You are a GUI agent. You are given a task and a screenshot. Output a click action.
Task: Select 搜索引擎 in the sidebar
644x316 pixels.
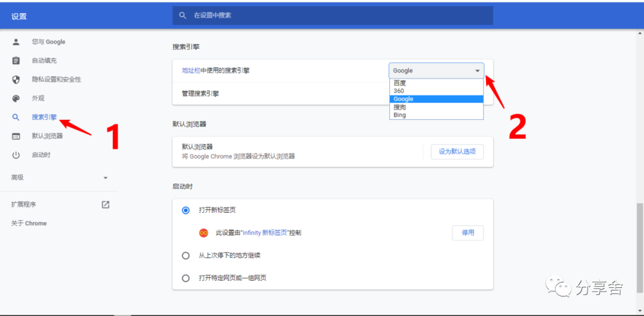point(44,117)
